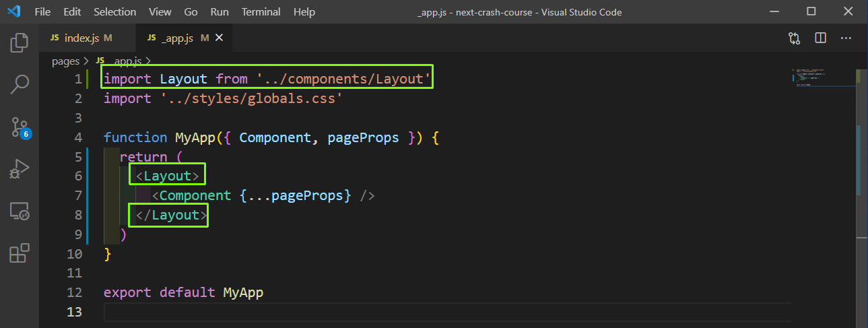
Task: Maximize the VS Code window
Action: 811,11
